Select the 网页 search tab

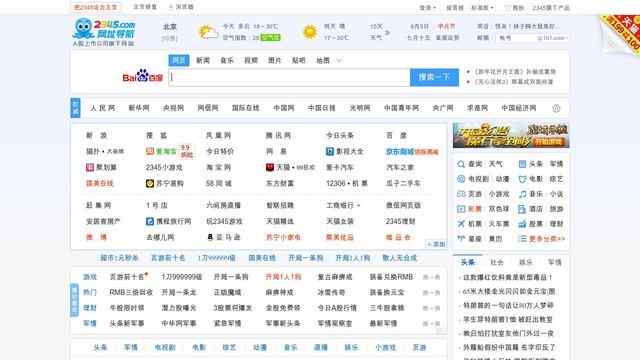179,60
